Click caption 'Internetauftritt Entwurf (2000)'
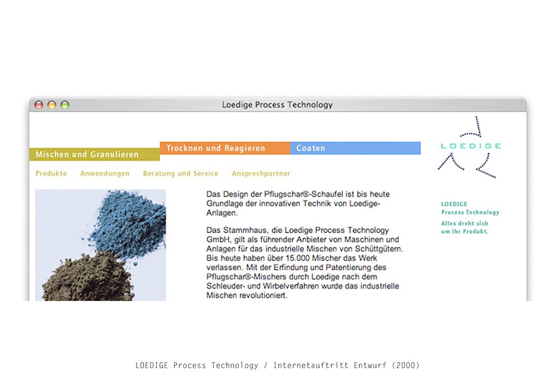Image resolution: width=555 pixels, height=392 pixels. (x=346, y=365)
